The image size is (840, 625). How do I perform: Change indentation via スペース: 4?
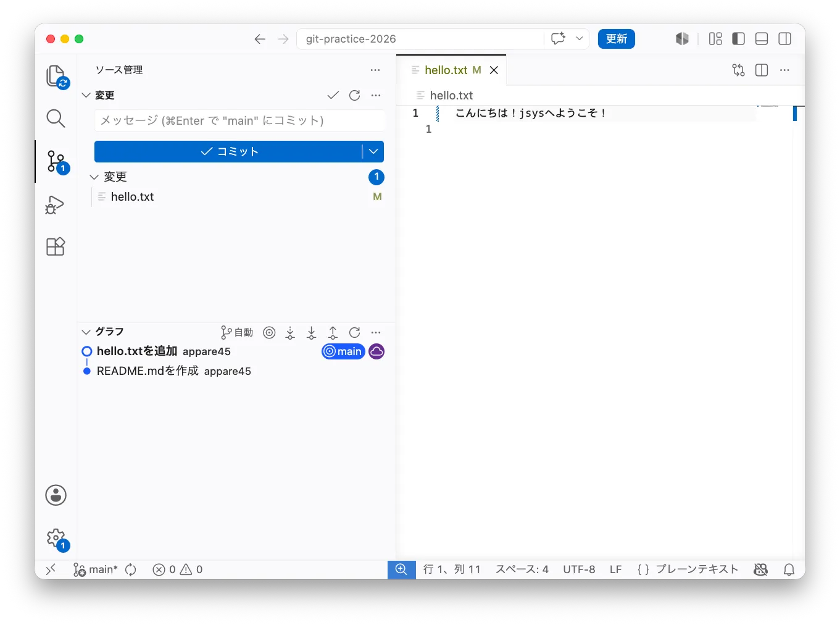pyautogui.click(x=522, y=569)
